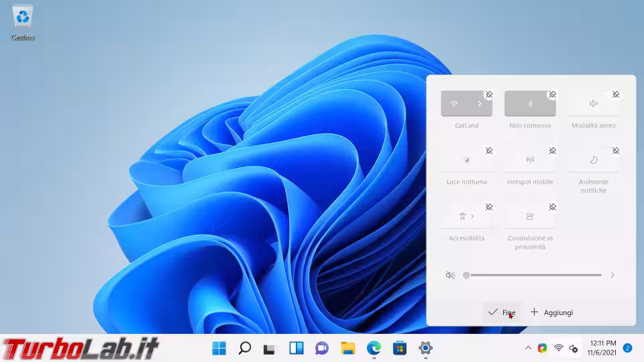This screenshot has width=644, height=362.
Task: Unpin the Modalità aereo tile
Action: (x=616, y=95)
